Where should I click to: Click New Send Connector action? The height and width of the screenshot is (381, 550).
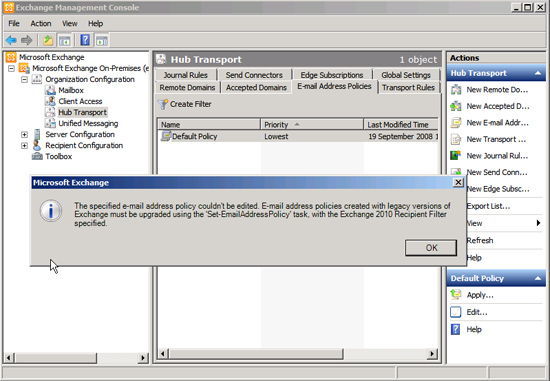tap(497, 172)
